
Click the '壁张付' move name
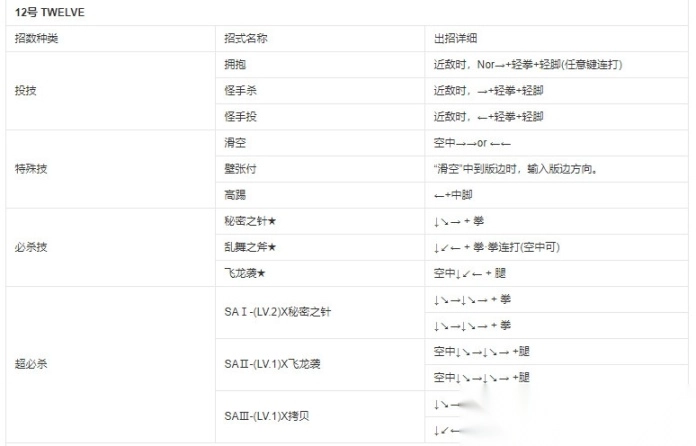(x=240, y=169)
